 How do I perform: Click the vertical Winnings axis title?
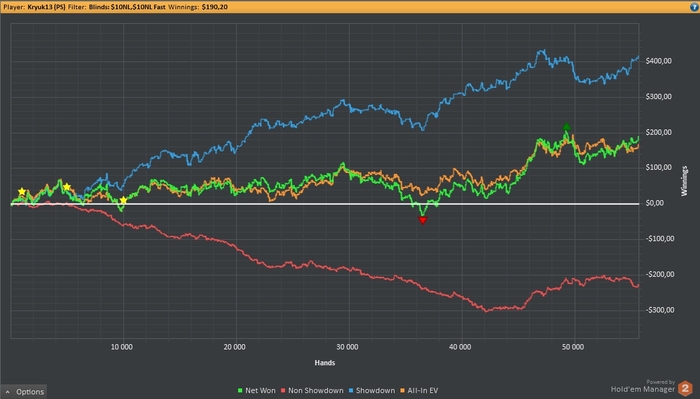(684, 181)
